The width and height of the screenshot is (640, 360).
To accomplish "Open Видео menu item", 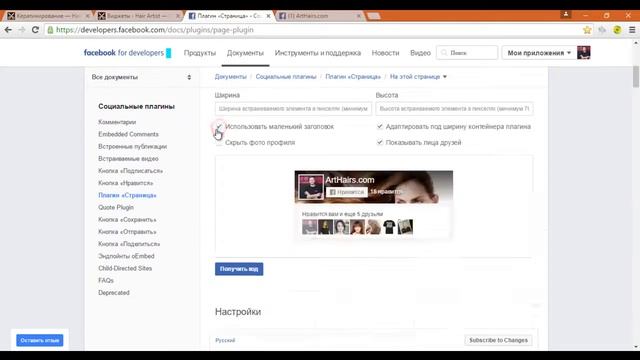I will tap(420, 53).
